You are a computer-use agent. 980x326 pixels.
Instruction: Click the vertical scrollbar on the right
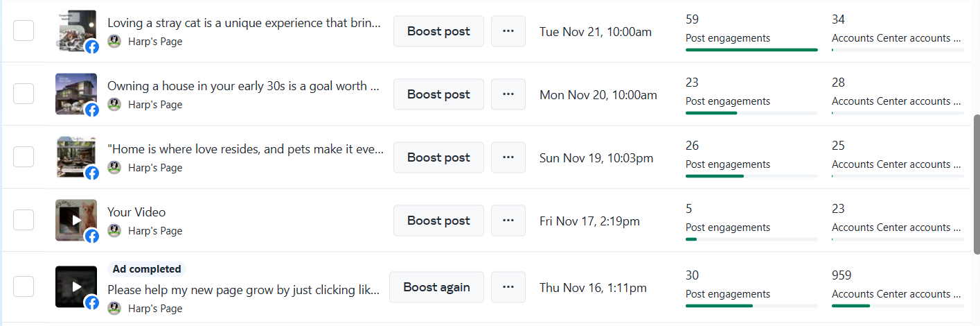coord(976,185)
